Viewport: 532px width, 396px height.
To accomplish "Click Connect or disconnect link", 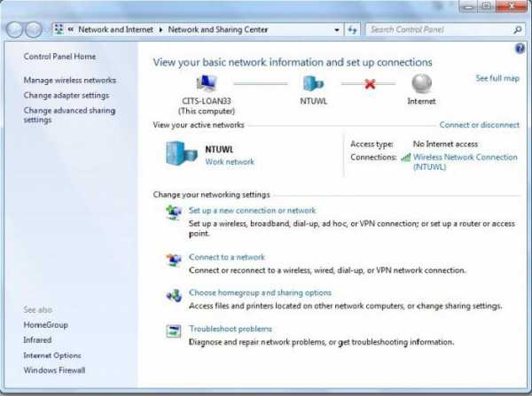I will pos(480,125).
